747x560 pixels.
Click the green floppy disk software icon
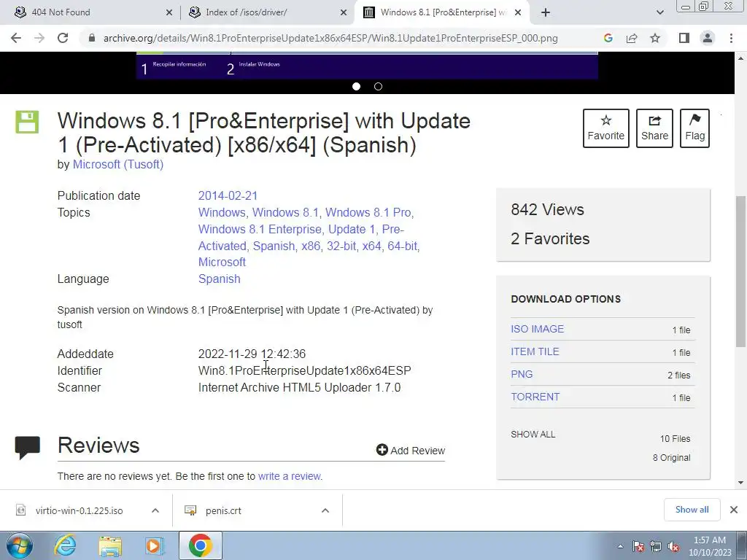27,122
